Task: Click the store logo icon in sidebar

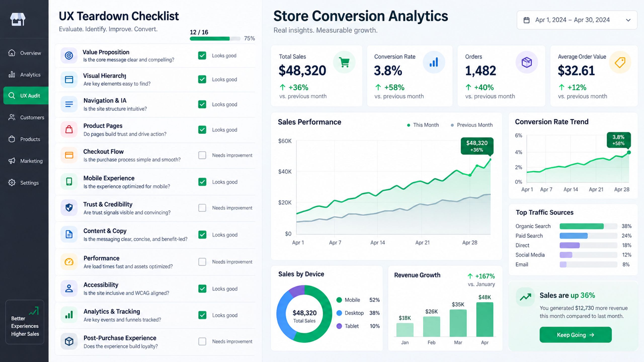Action: (18, 19)
